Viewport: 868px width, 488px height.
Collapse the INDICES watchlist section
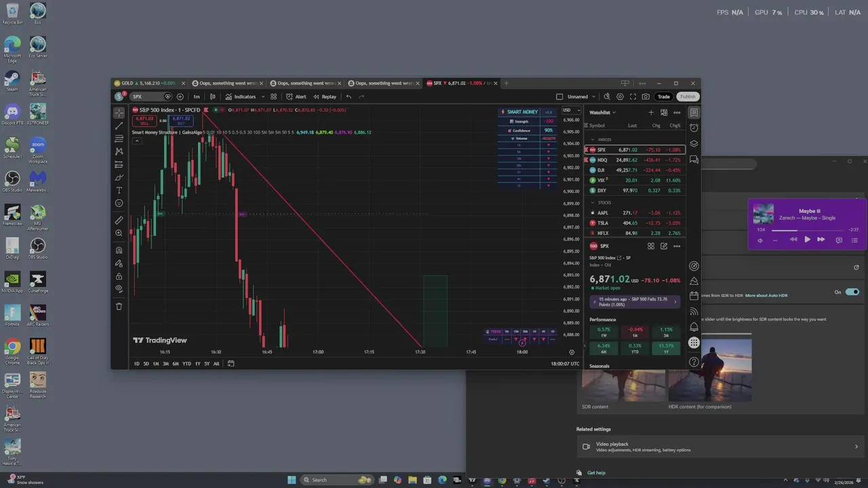pyautogui.click(x=592, y=140)
